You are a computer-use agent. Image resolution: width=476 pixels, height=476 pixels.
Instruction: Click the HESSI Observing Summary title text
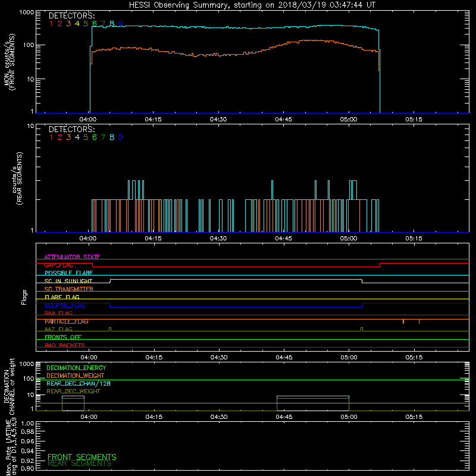[252, 5]
